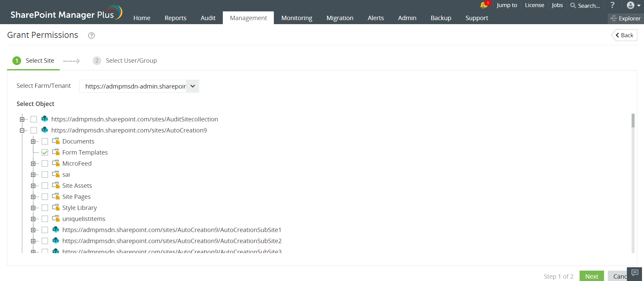Image resolution: width=644 pixels, height=281 pixels.
Task: Tick the Site Pages checkbox
Action: 45,196
